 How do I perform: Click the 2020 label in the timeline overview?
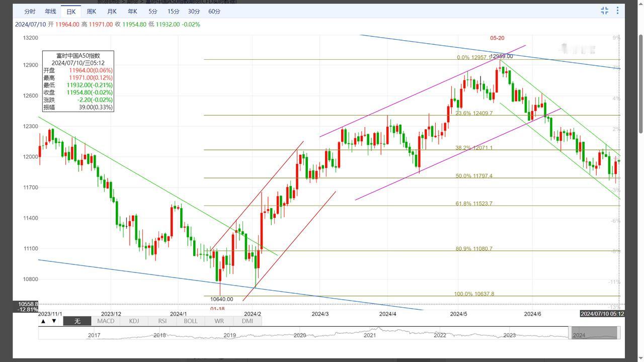299,335
